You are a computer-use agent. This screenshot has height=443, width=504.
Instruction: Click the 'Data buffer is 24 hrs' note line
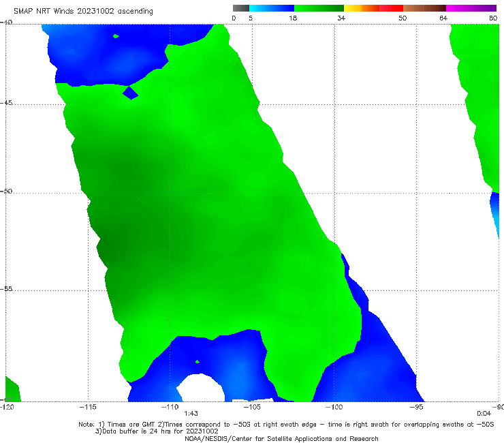[x=157, y=431]
